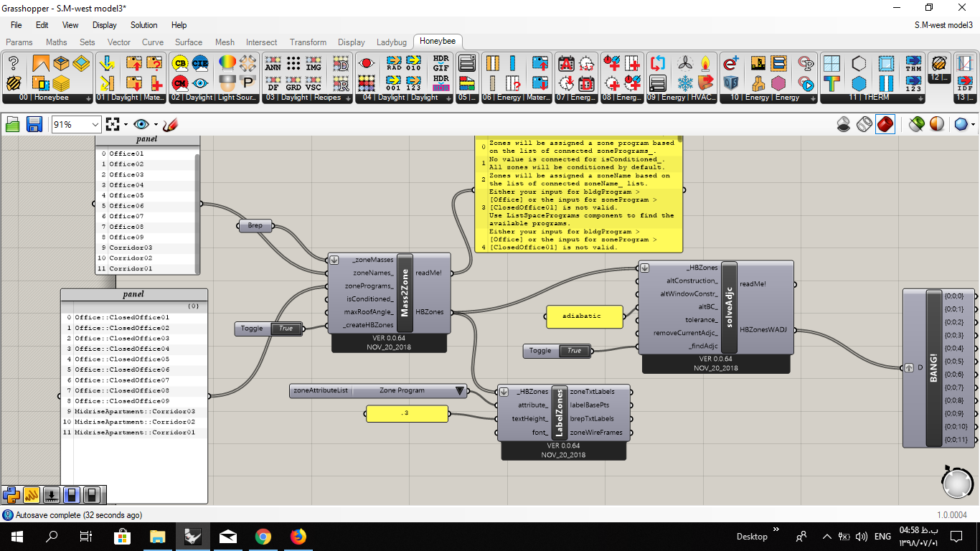Screen dimensions: 980x551
Task: Click the VSC recipe icon
Action: pos(314,83)
